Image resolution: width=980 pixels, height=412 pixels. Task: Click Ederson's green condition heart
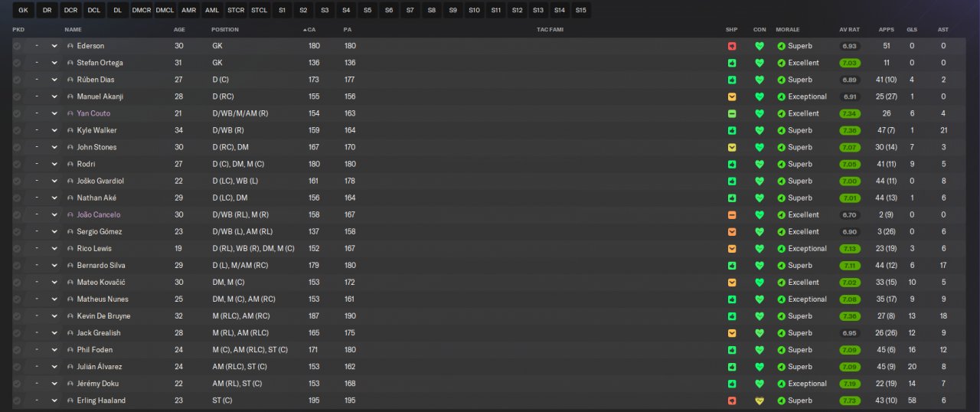pyautogui.click(x=759, y=46)
